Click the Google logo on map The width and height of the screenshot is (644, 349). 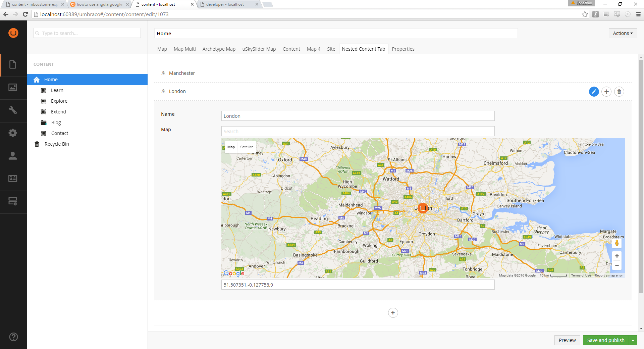click(x=234, y=273)
